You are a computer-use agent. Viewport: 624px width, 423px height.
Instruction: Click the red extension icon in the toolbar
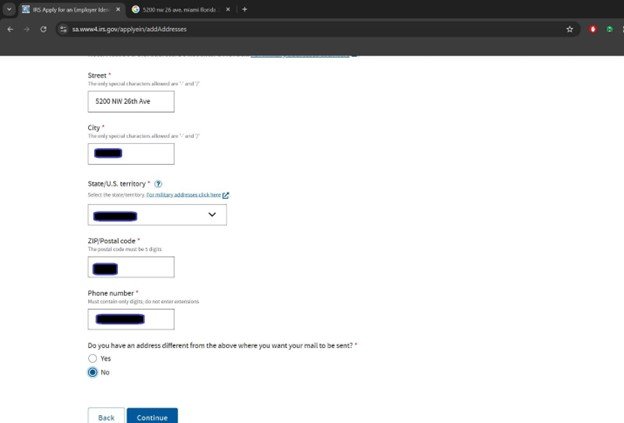[x=593, y=29]
